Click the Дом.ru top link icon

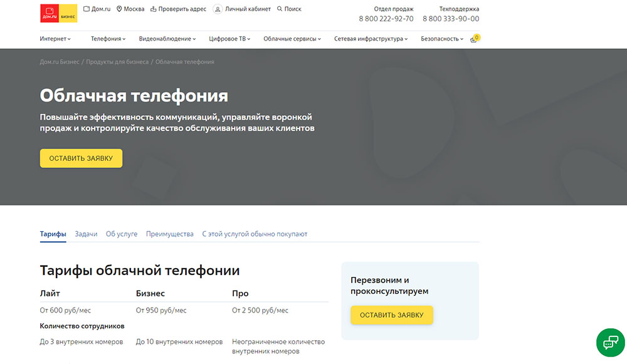(87, 9)
